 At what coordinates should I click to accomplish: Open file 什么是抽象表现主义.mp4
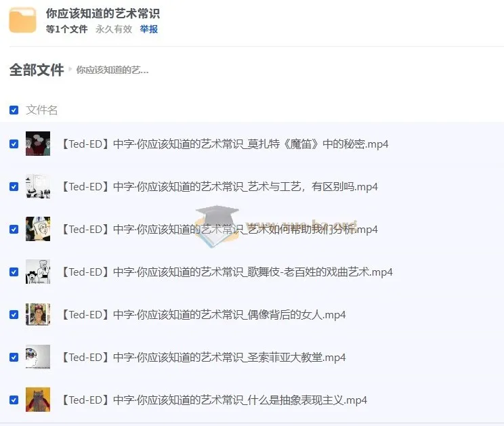214,400
